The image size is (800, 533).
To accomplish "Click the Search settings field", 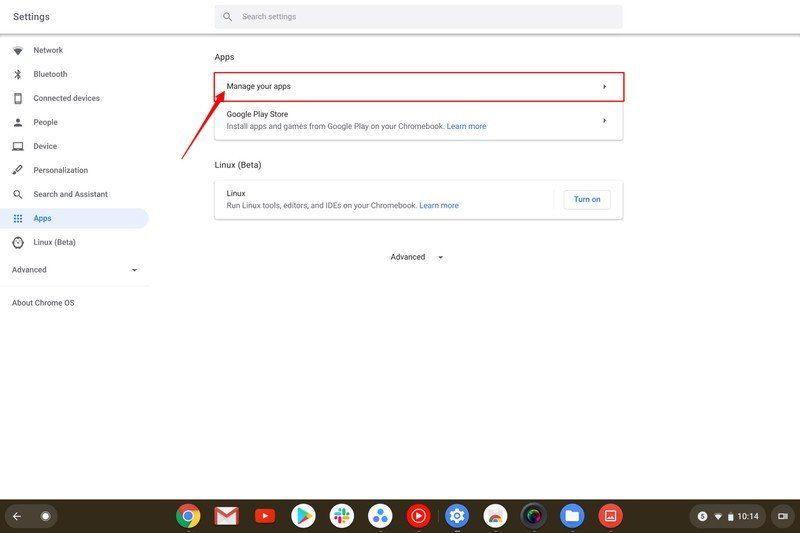I will click(x=418, y=17).
